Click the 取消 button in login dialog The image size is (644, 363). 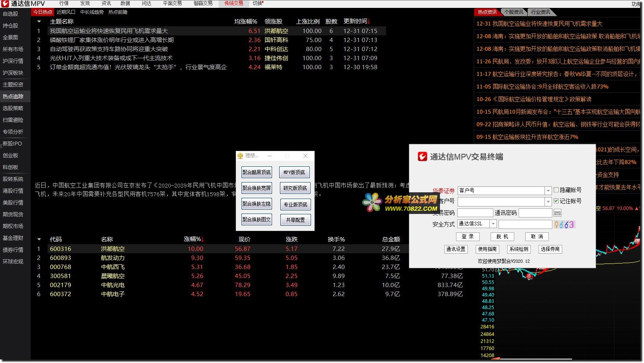(537, 237)
